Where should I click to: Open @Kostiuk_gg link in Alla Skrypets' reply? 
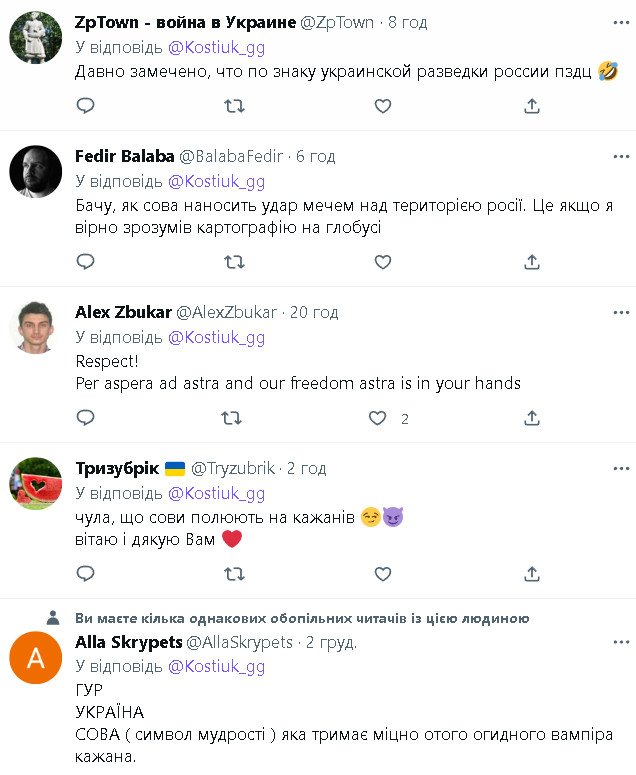(216, 666)
